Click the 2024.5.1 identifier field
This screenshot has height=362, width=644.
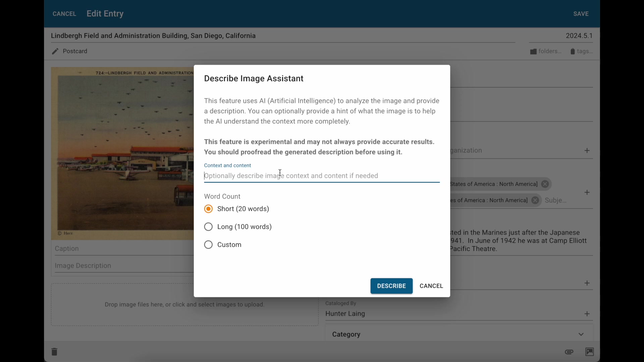561,36
